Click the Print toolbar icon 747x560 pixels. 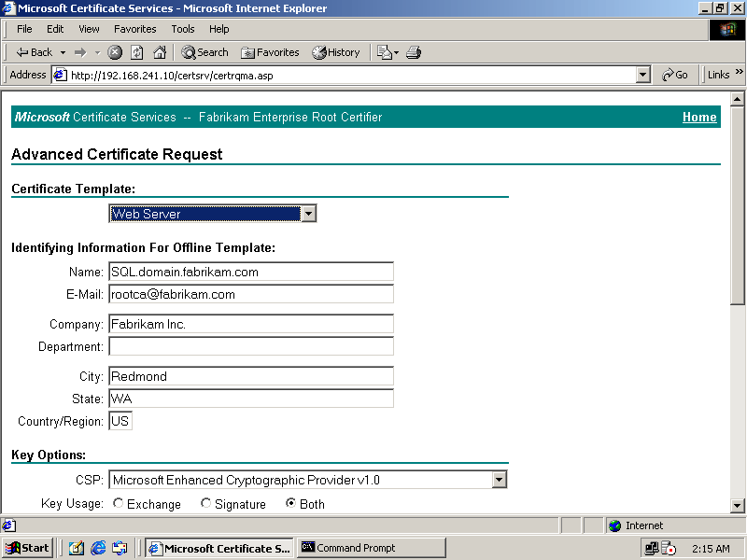click(x=414, y=52)
